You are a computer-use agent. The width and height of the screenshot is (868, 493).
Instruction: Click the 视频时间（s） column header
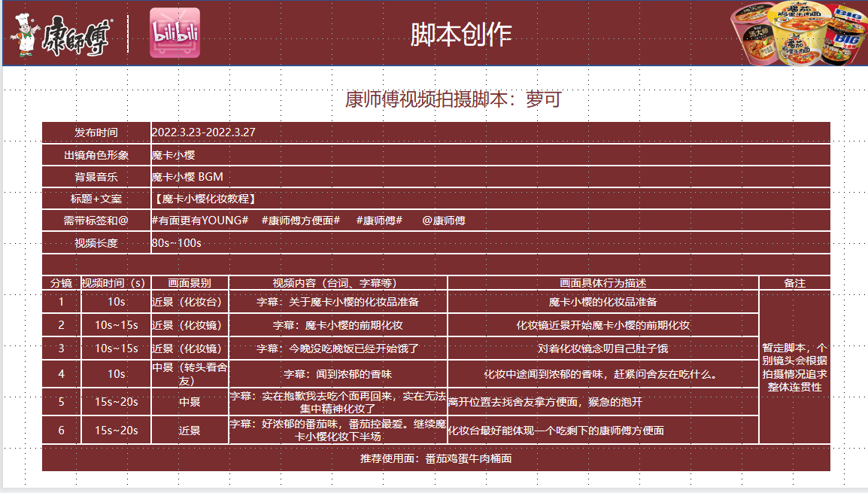click(116, 283)
